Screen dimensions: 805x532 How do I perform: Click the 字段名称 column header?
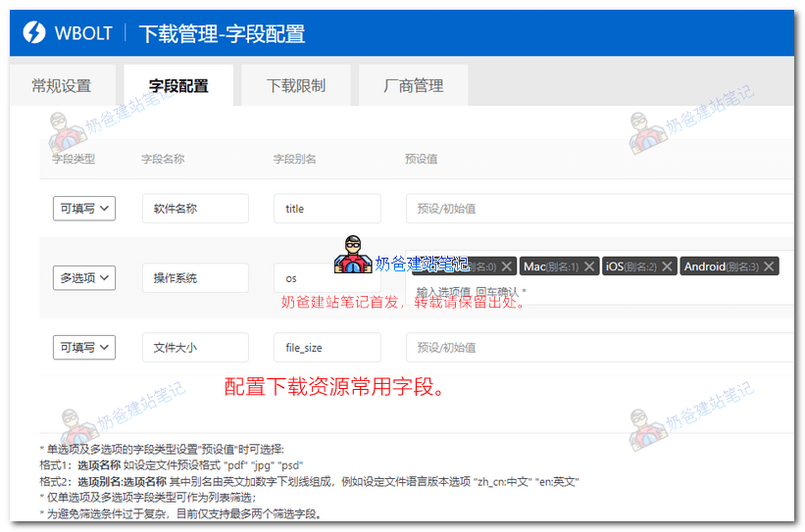163,159
